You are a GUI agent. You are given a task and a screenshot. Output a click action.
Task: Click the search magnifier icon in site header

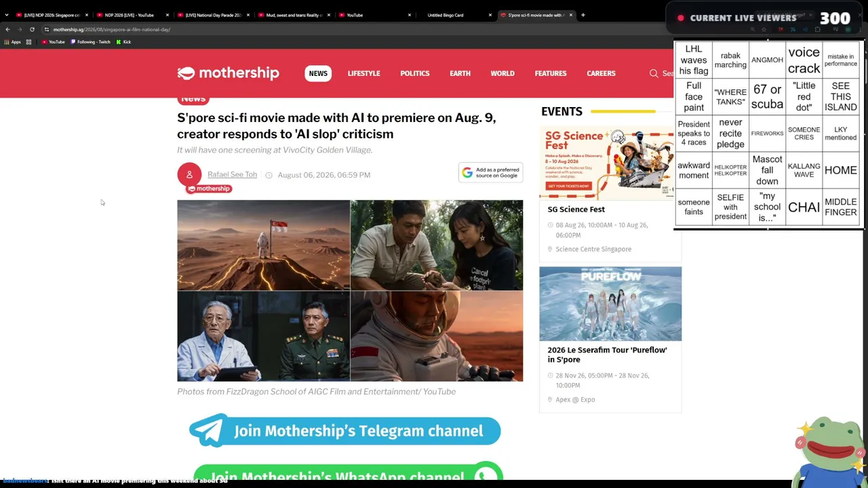click(654, 73)
